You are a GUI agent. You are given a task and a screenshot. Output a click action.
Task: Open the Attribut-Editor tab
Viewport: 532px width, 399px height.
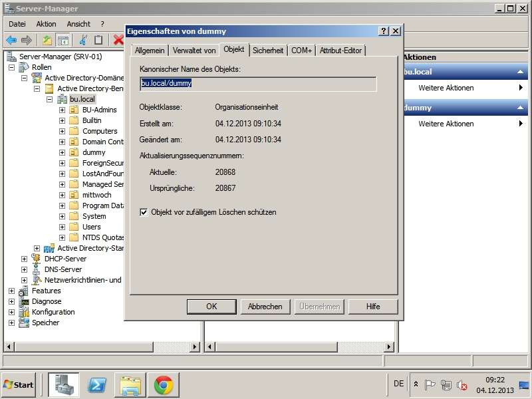click(x=341, y=50)
